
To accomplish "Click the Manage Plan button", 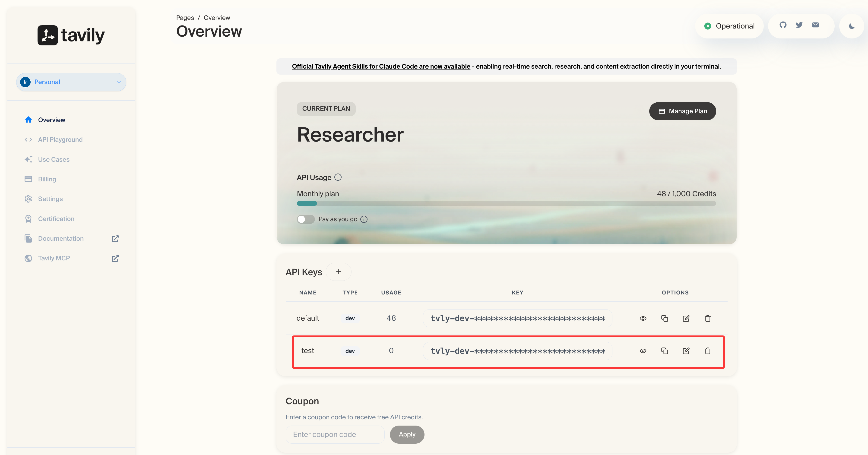I will pyautogui.click(x=682, y=111).
